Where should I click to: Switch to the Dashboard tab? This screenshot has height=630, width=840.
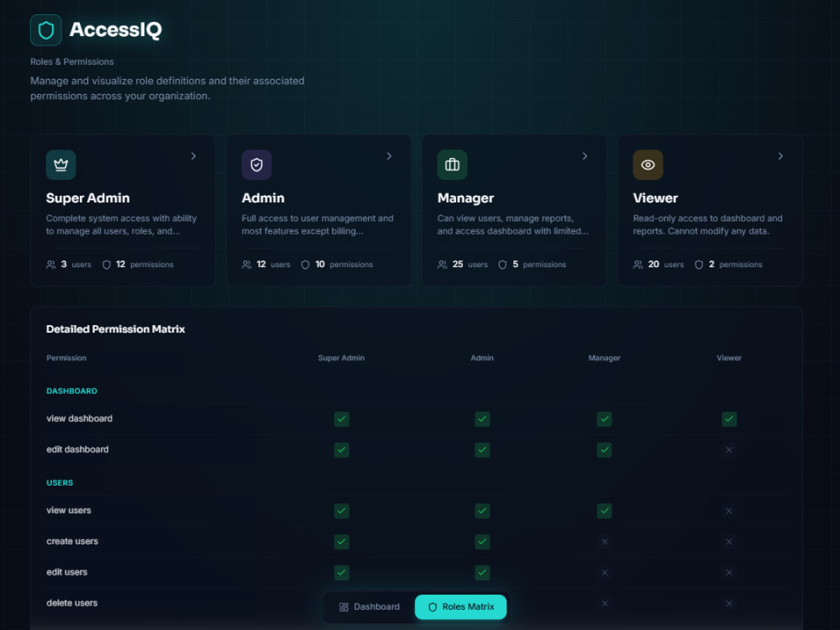pos(368,606)
